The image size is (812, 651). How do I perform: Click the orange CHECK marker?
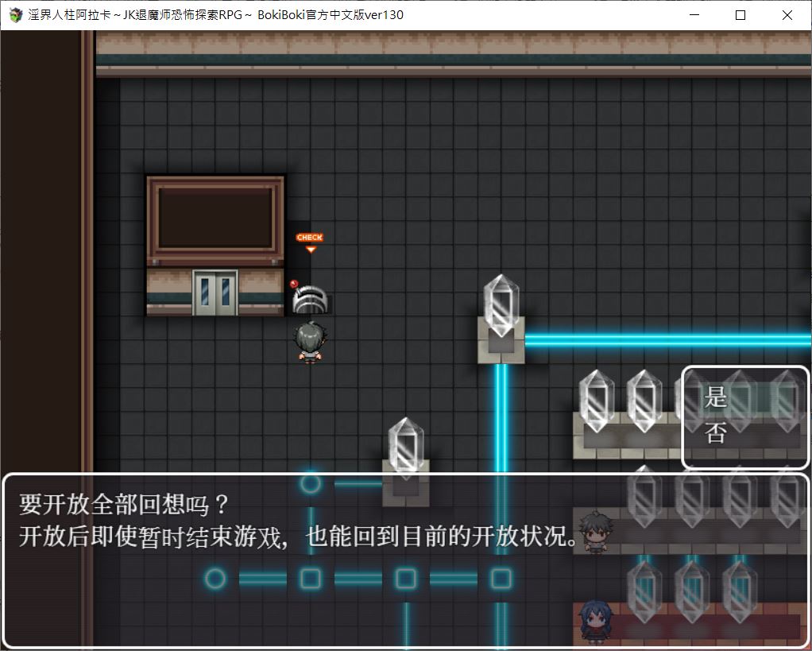tap(309, 238)
